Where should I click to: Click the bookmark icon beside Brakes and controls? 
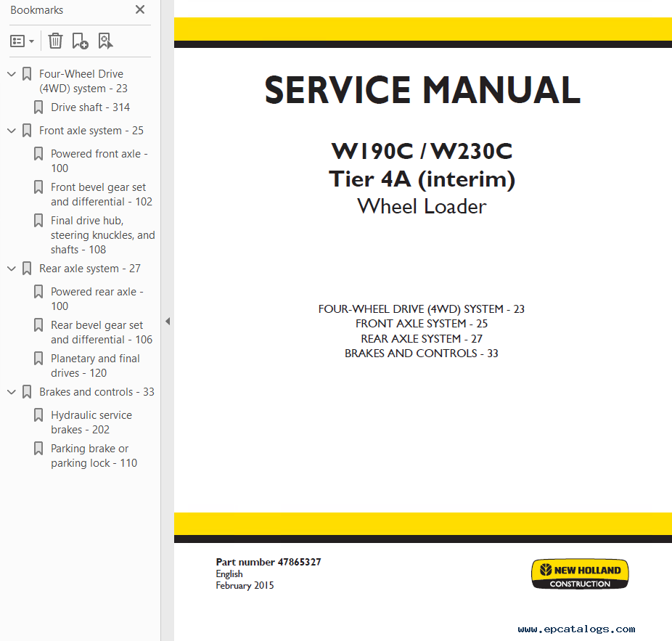click(x=27, y=392)
